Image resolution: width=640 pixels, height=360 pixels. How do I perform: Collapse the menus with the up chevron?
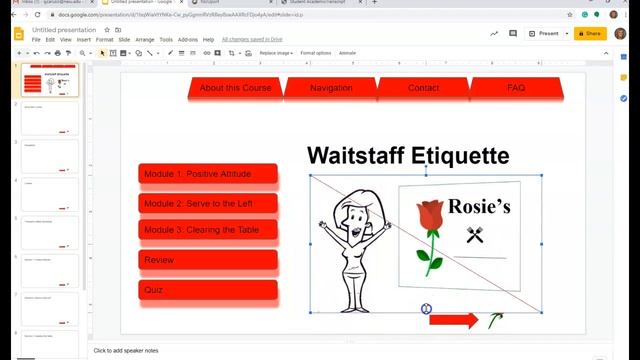(606, 53)
